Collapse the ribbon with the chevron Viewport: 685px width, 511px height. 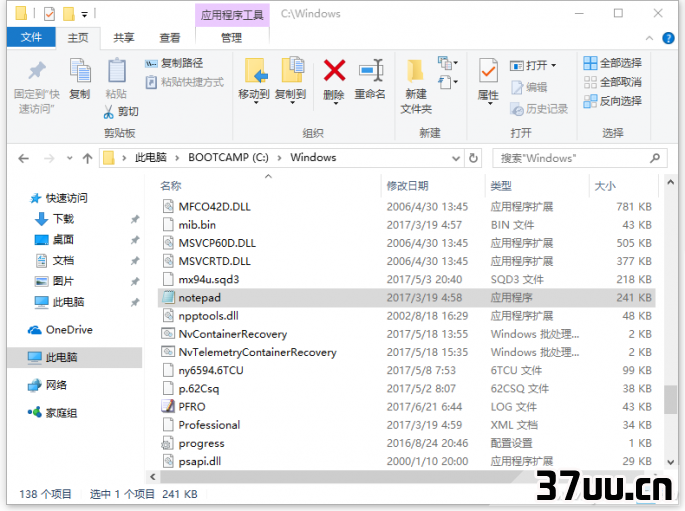pos(650,38)
